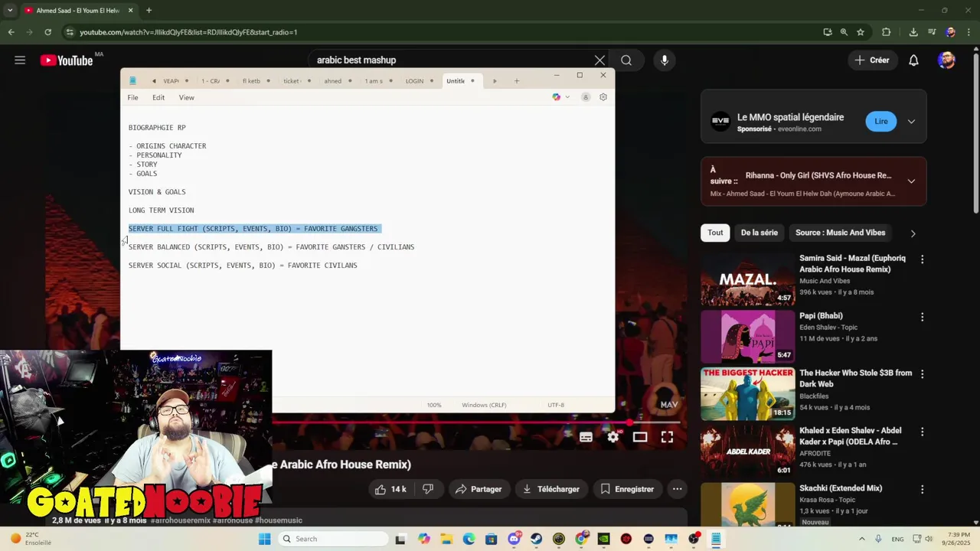Viewport: 980px width, 551px height.
Task: Open options for The Hacker Who Stole $3B video
Action: point(922,374)
